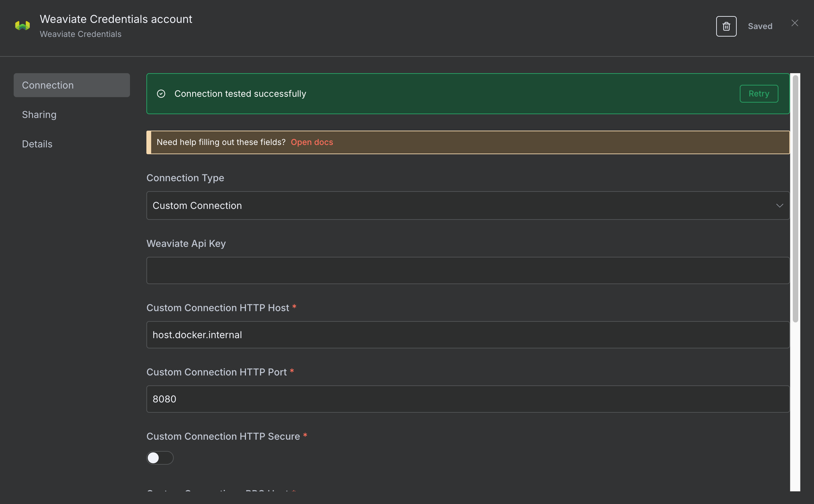The height and width of the screenshot is (504, 814).
Task: Click the trash icon to delete credential
Action: [x=726, y=26]
